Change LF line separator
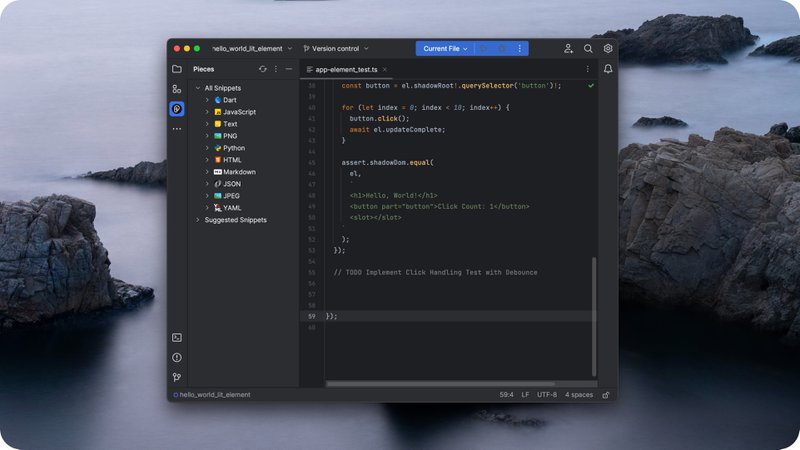 click(x=525, y=395)
